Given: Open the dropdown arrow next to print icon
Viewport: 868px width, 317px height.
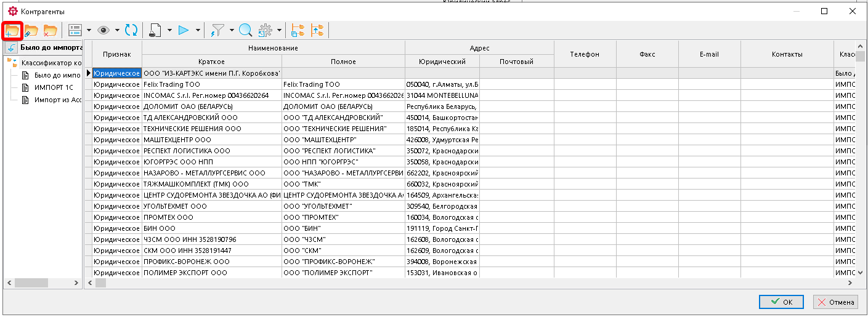Looking at the screenshot, I should tap(169, 30).
